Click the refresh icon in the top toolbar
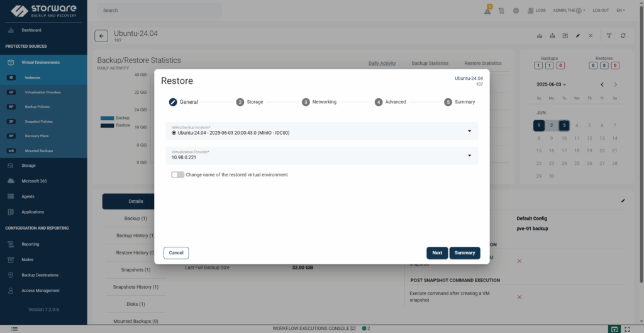This screenshot has width=644, height=333. click(x=623, y=36)
